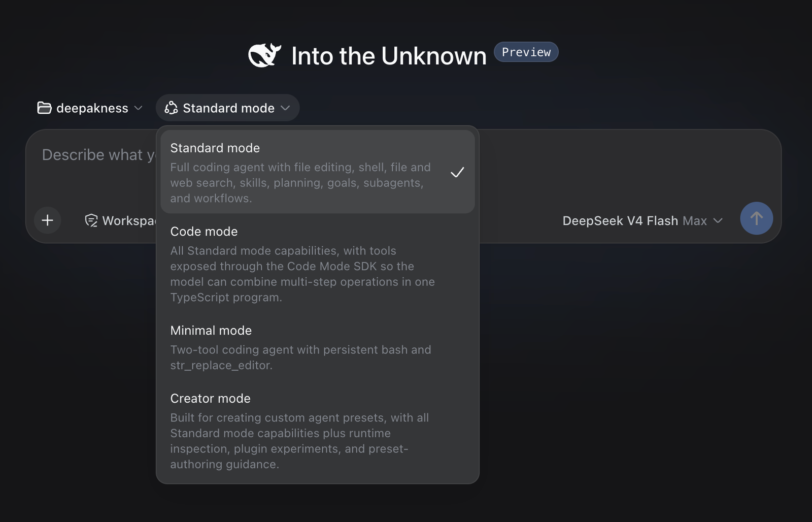This screenshot has height=522, width=812.
Task: Click the checkmark on Standard mode
Action: tap(457, 173)
